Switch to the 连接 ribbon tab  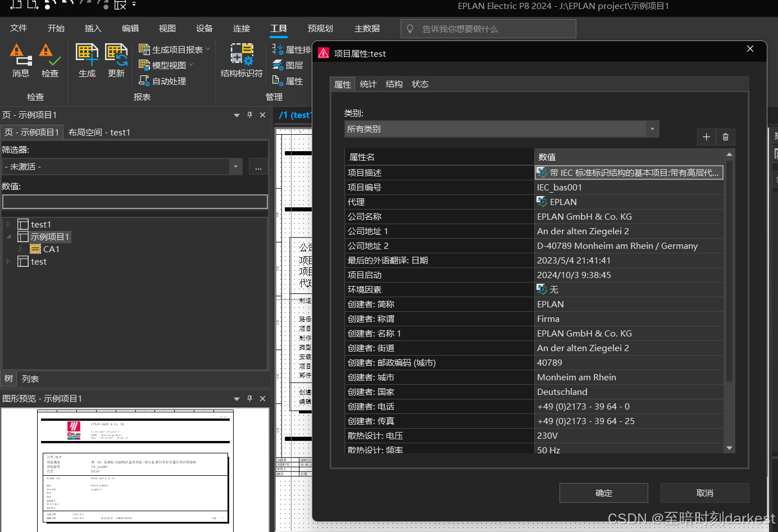(242, 28)
